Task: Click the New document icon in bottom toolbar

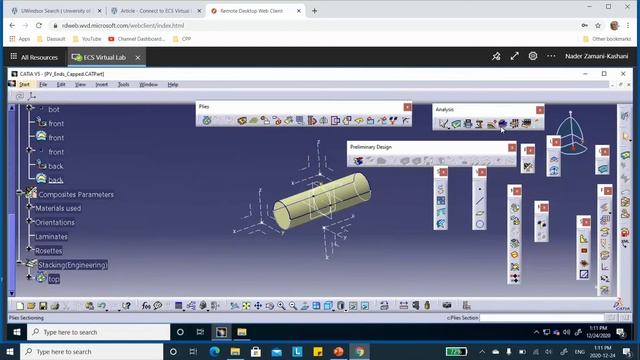Action: coord(20,306)
